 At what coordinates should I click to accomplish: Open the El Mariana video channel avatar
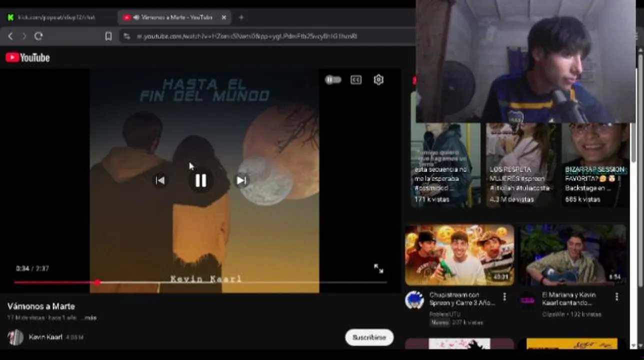point(527,300)
